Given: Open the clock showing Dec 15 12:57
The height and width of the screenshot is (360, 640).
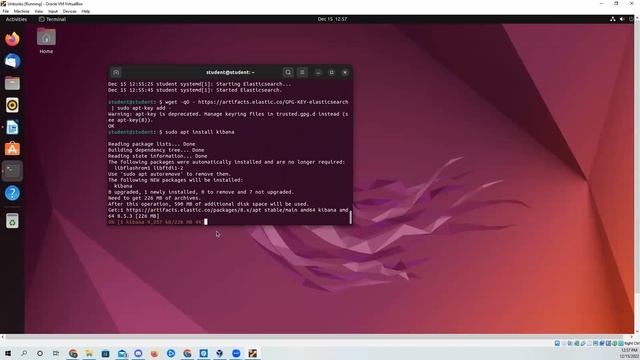Looking at the screenshot, I should 332,19.
